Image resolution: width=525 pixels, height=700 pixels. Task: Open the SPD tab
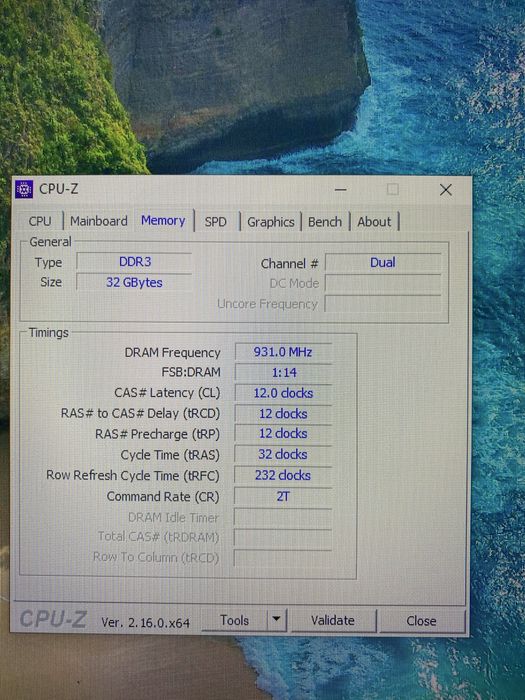[216, 221]
